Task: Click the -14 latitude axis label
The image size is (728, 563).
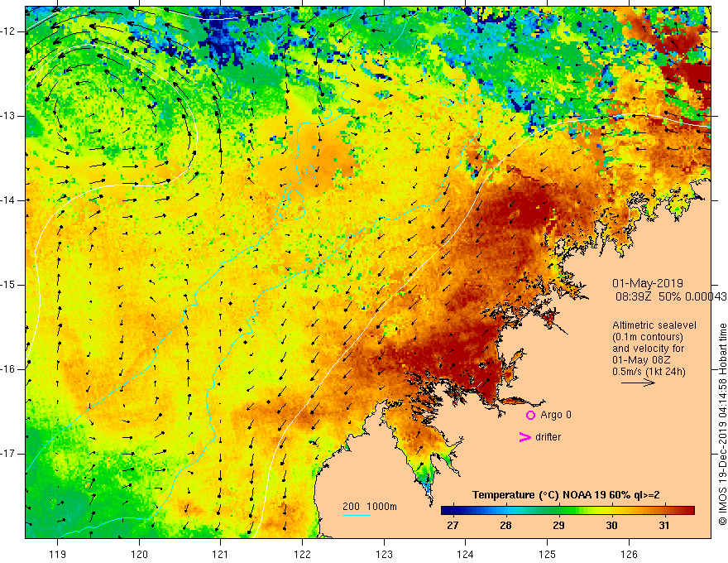Action: tap(9, 200)
